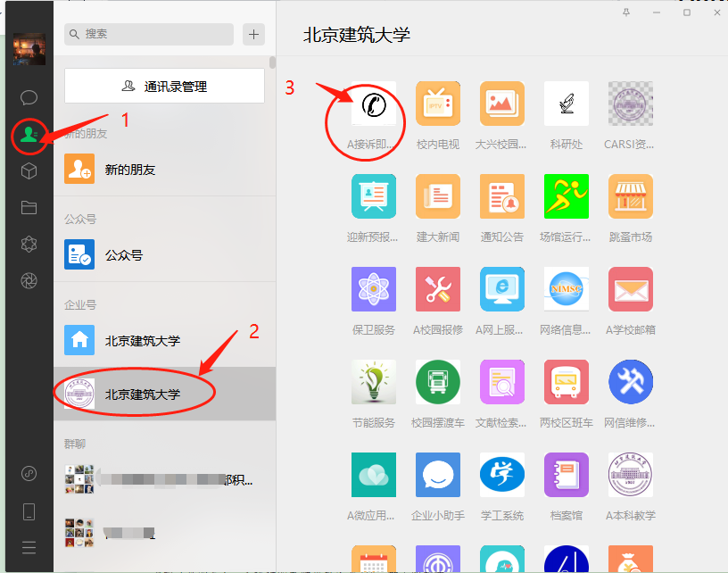The width and height of the screenshot is (728, 573).
Task: Launch the 场馆运行 running figure icon
Action: [x=566, y=196]
